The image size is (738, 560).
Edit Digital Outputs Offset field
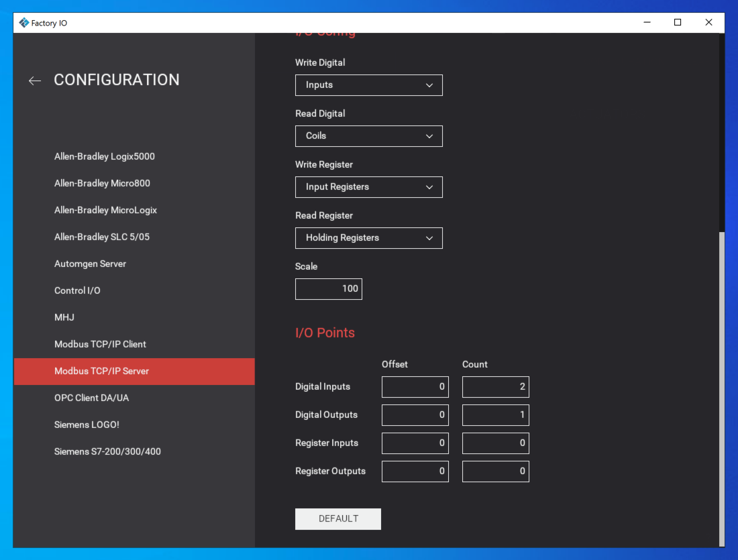coord(415,415)
